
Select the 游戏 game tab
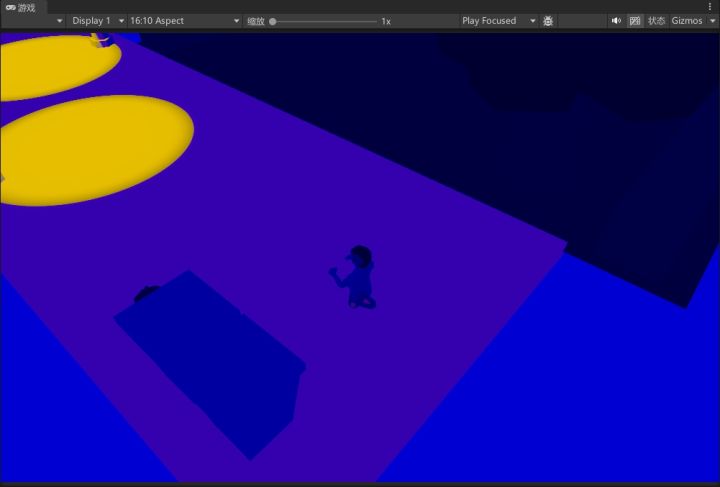pos(21,7)
